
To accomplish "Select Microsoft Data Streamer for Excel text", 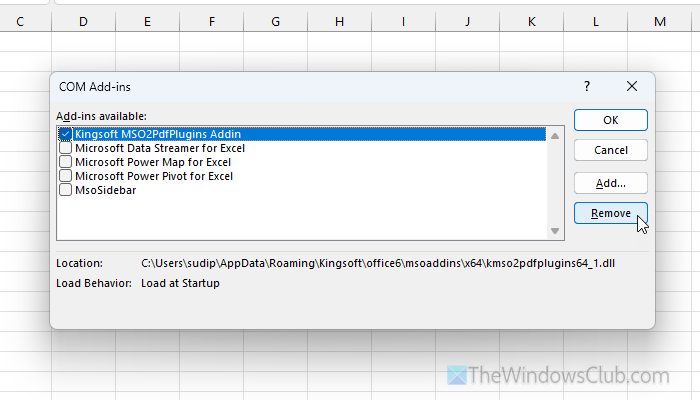I will 160,148.
